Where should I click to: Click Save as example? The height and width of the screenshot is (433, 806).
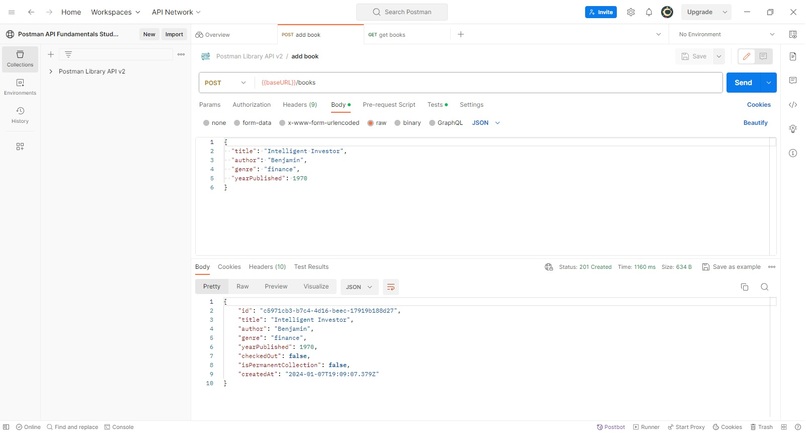click(x=731, y=267)
